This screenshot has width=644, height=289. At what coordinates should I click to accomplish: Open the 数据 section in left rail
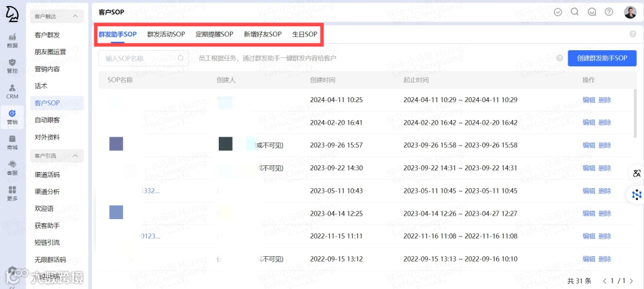pyautogui.click(x=13, y=40)
